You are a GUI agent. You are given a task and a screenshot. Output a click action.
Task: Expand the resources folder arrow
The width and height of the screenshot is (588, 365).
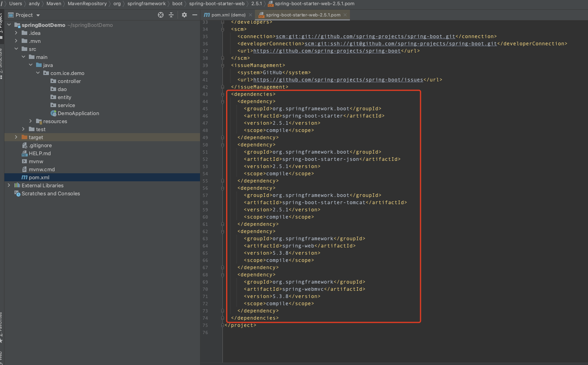point(31,121)
